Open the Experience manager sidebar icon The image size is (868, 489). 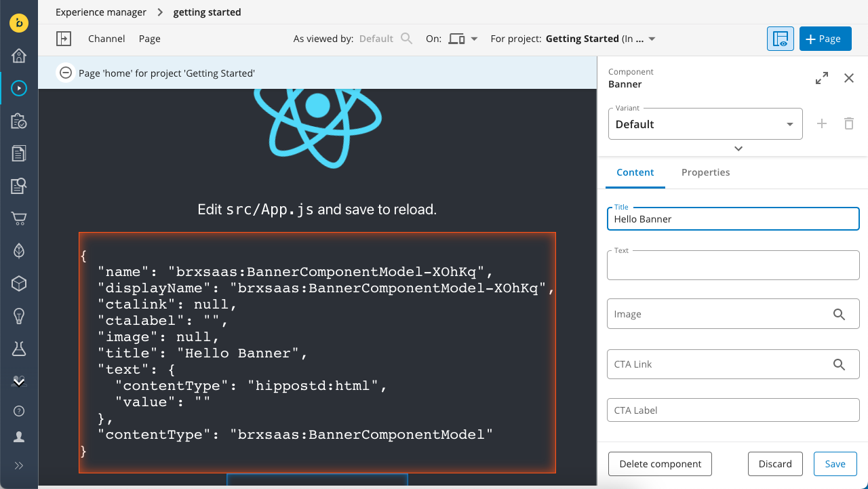19,88
